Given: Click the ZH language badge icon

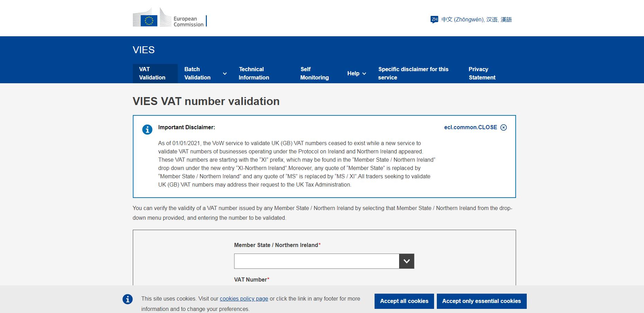Looking at the screenshot, I should pos(434,19).
